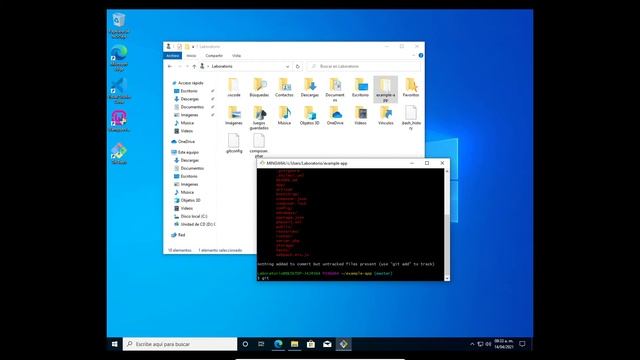
Task: Open the Visual Studio Code desktop shortcut
Action: [x=119, y=91]
